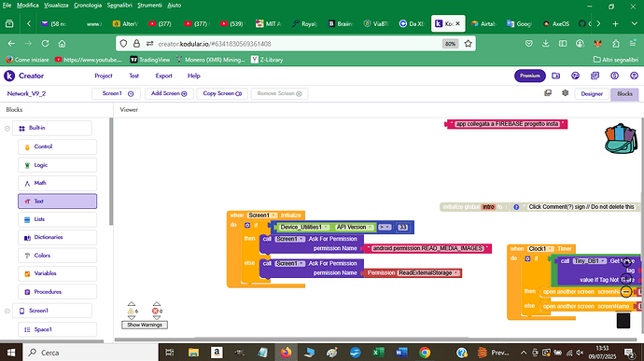
Task: Open the Dictionaries blocks drawer
Action: [x=57, y=237]
